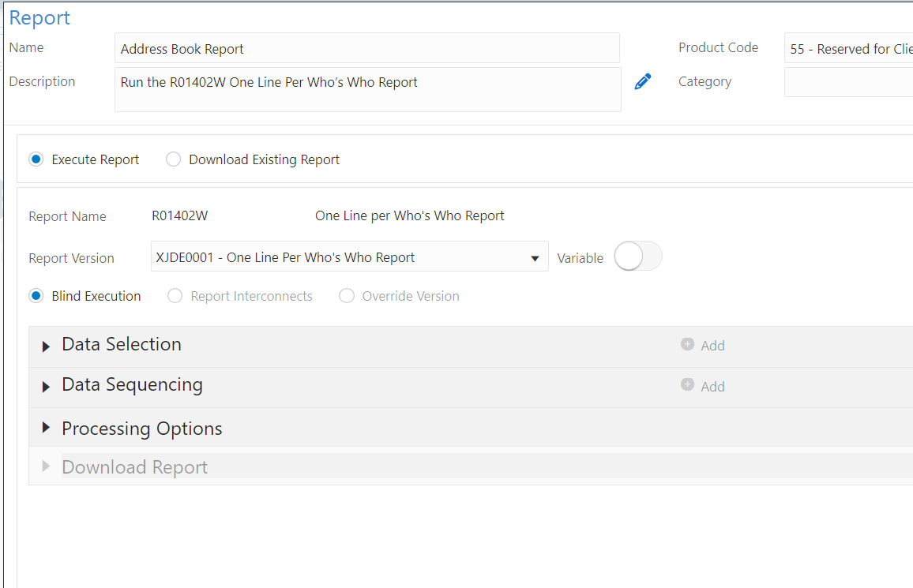Click the plus icon next to Data Selection Add
The height and width of the screenshot is (588, 913).
click(x=687, y=344)
